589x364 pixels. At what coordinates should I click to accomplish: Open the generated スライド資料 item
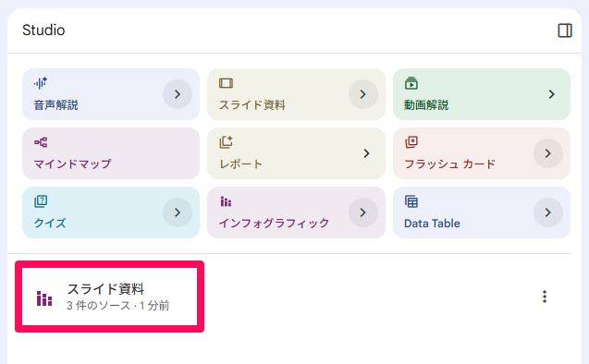110,297
